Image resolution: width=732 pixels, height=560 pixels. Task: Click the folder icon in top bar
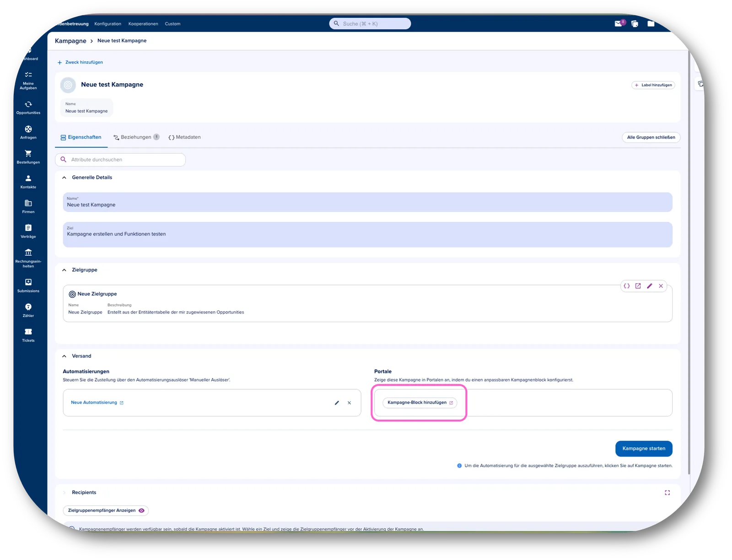coord(651,24)
